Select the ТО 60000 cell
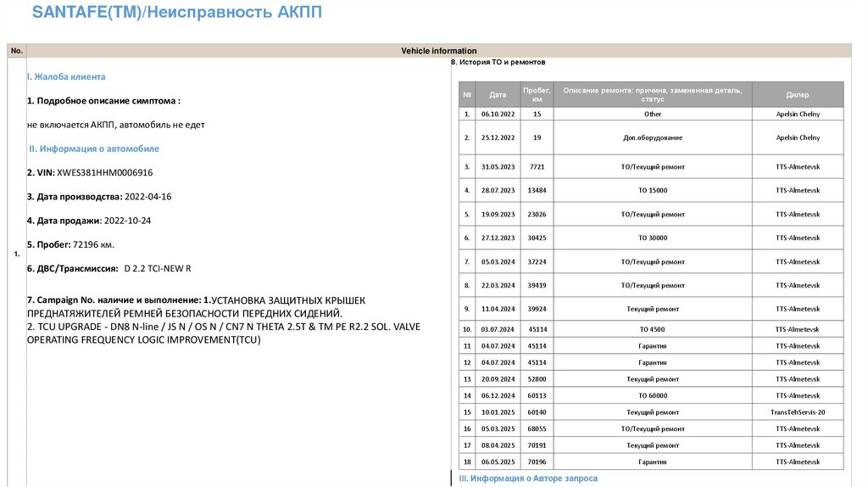The image size is (868, 487). (x=653, y=396)
